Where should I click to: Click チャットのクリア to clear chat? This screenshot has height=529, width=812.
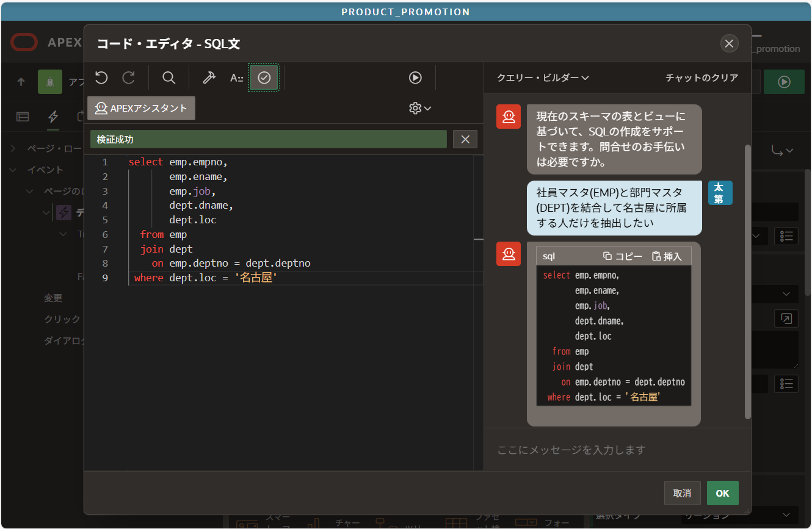click(701, 77)
